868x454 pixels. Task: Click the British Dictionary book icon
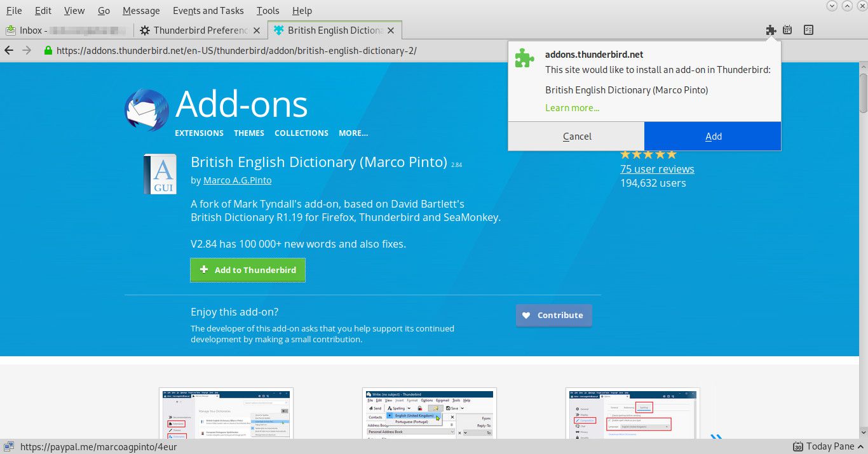click(x=159, y=173)
